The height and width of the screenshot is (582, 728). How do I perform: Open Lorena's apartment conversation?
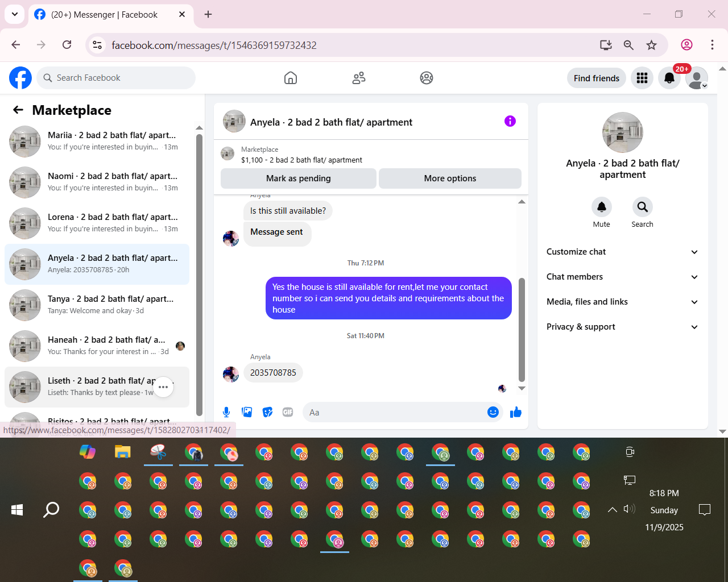[x=97, y=223]
